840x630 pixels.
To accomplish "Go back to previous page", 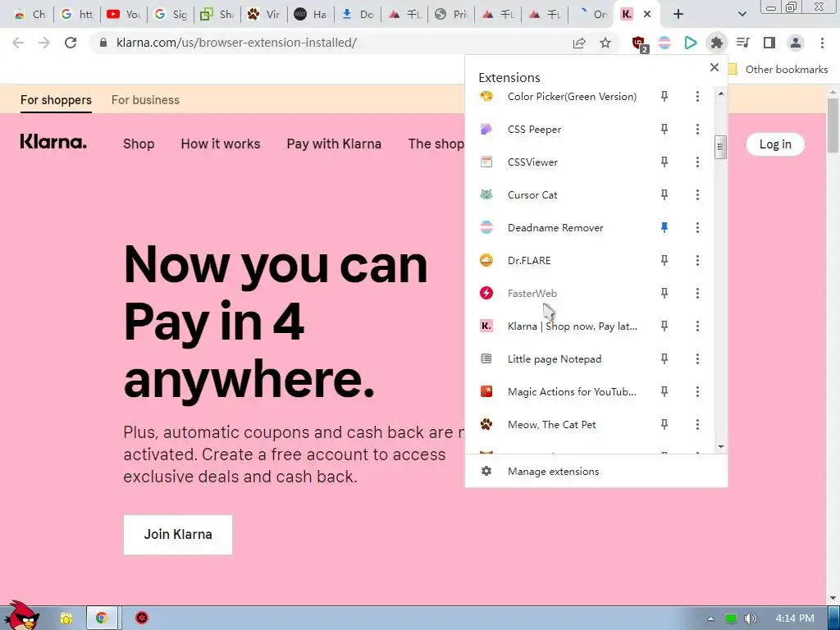I will (18, 43).
